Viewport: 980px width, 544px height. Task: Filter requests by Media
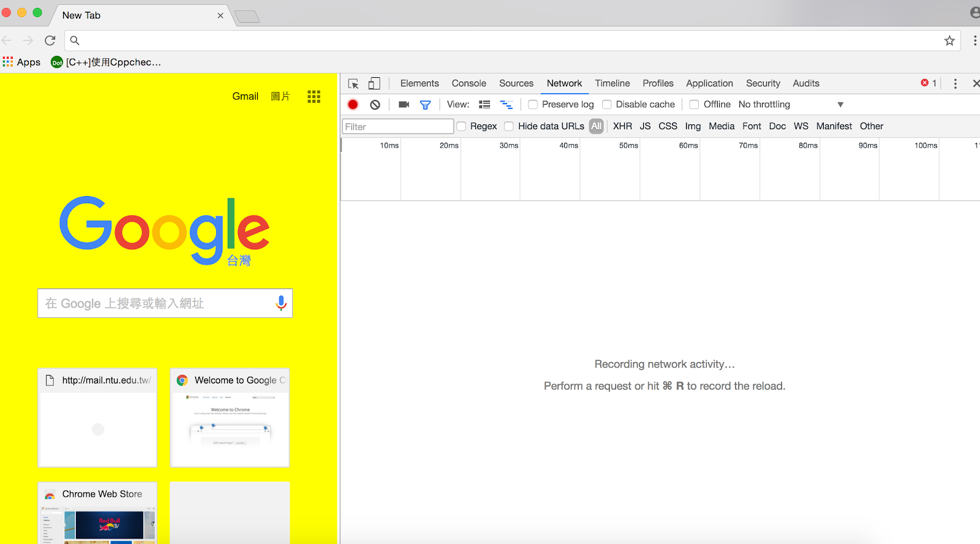pyautogui.click(x=722, y=126)
